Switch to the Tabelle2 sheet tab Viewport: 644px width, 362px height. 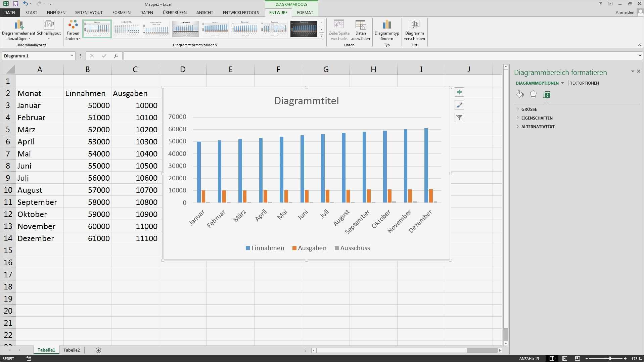(72, 350)
